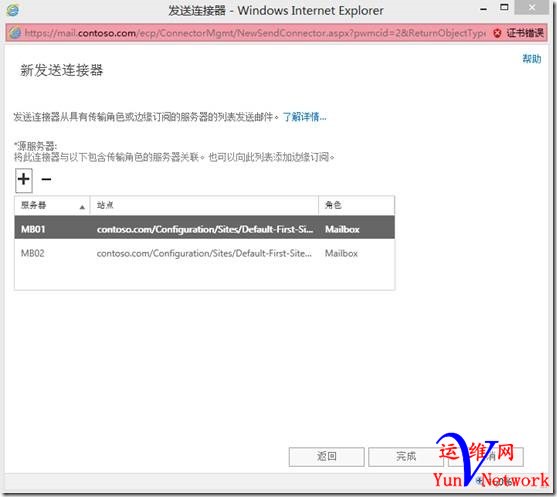Screen dimensions: 557x497
Task: Close the send connector window
Action: (531, 7)
